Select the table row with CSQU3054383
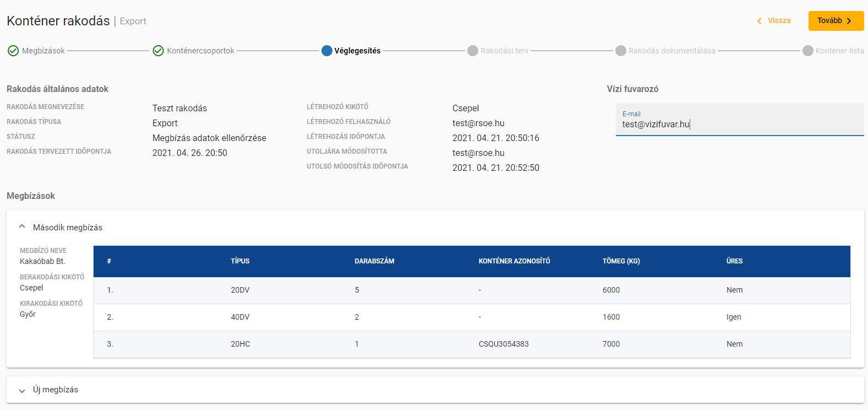868x410 pixels. point(503,344)
